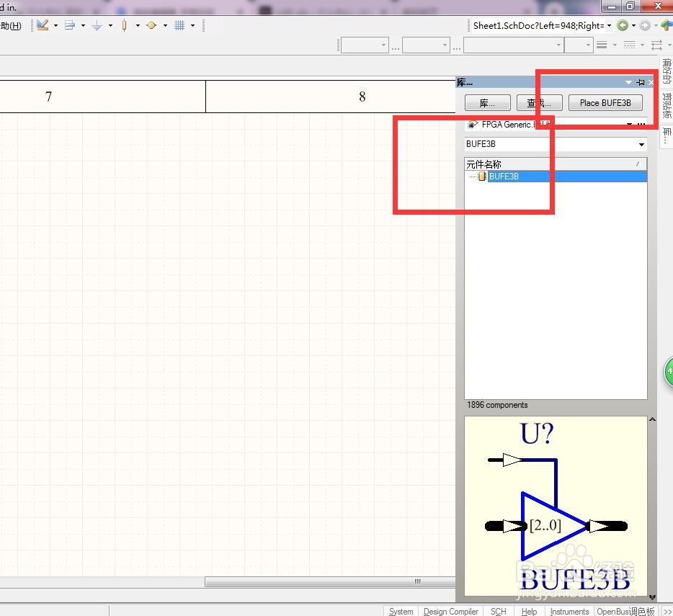The height and width of the screenshot is (616, 673).
Task: Click the BUFE3B component chip icon
Action: click(x=482, y=177)
